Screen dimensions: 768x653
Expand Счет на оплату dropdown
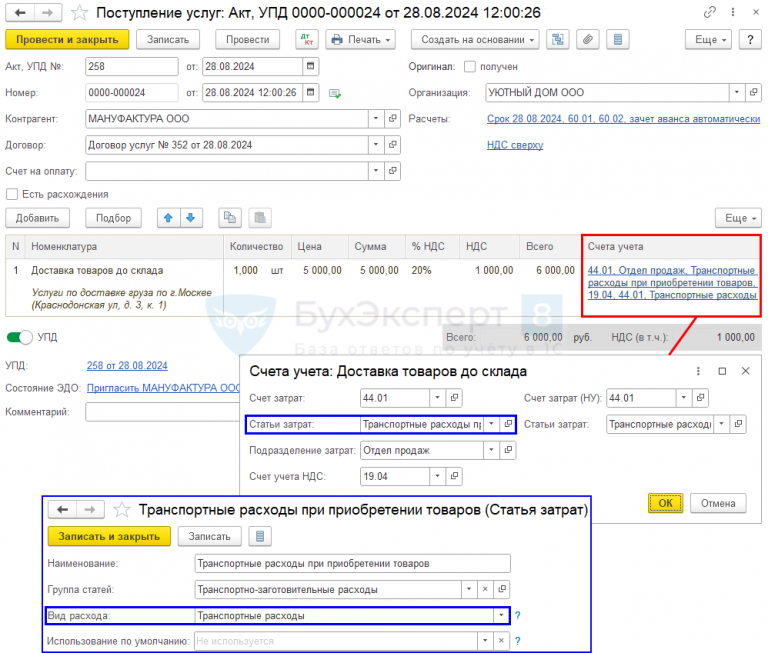click(x=376, y=170)
